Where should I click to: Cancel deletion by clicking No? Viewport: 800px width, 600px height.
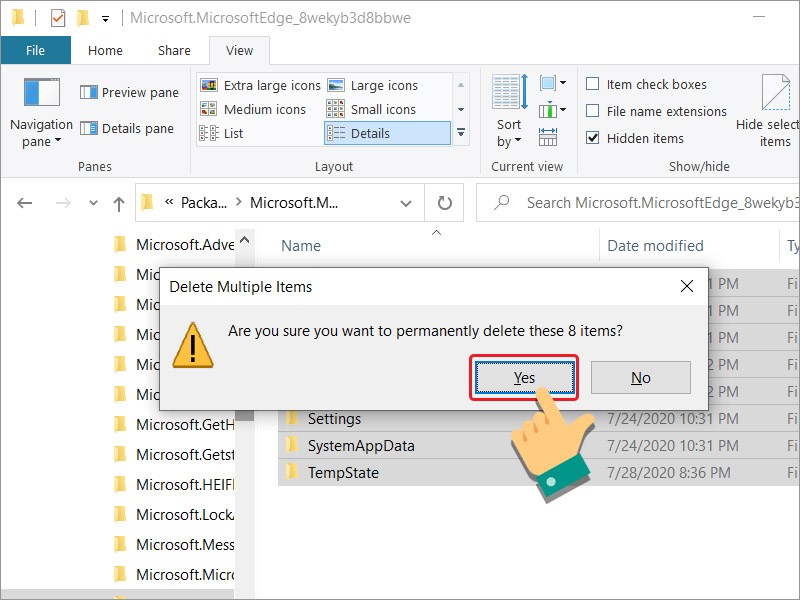[x=641, y=378]
